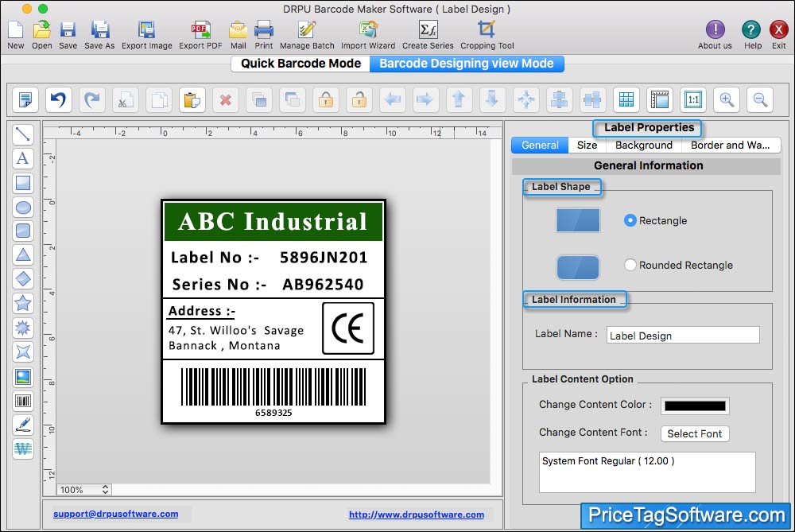The width and height of the screenshot is (795, 532).
Task: Click the Undo arrow icon
Action: point(58,99)
